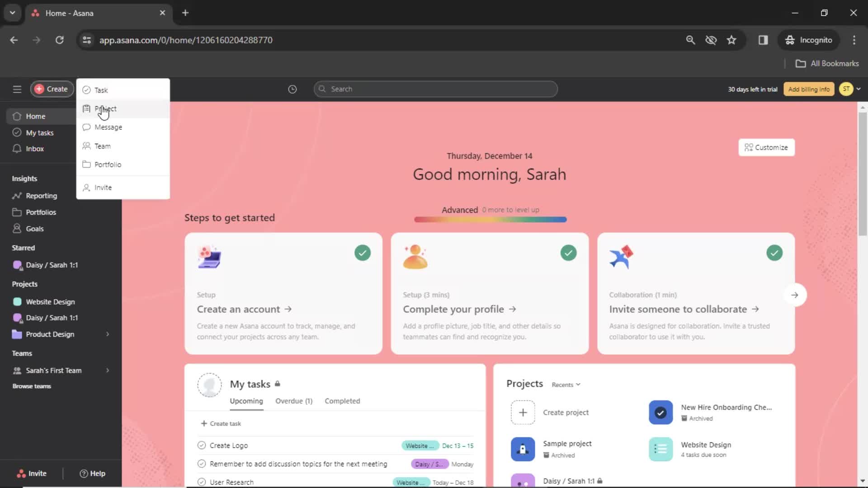Click Add billing info button
Image resolution: width=868 pixels, height=488 pixels.
tap(809, 89)
